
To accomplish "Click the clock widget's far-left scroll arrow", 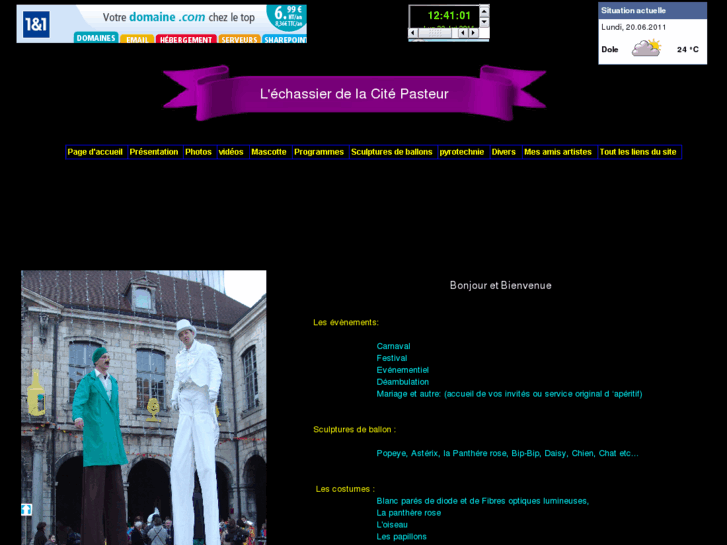I will tap(413, 32).
